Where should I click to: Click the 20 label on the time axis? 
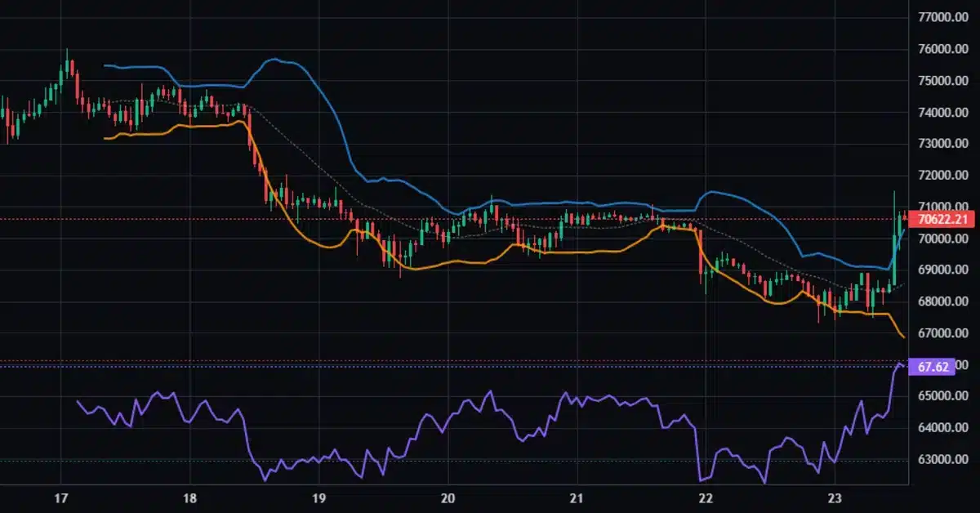448,498
